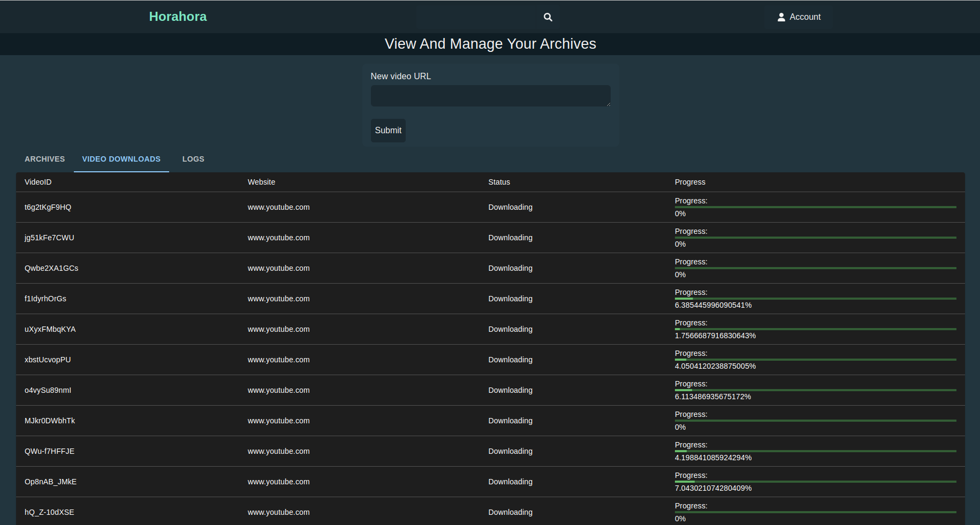Viewport: 980px width, 525px height.
Task: Click progress bar for Op8nAB_JMkE
Action: (815, 482)
